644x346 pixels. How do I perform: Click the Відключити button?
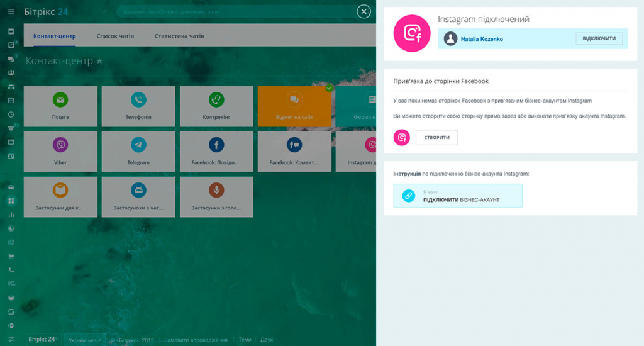[x=599, y=38]
